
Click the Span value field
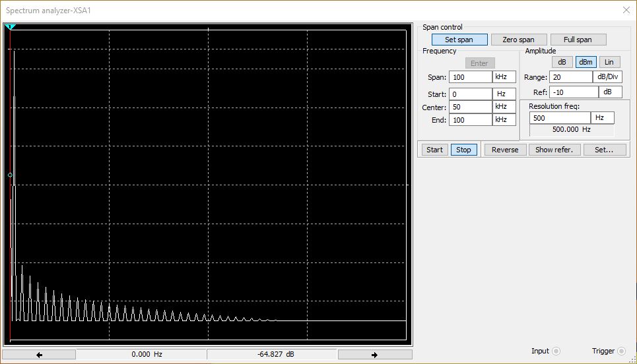[470, 76]
